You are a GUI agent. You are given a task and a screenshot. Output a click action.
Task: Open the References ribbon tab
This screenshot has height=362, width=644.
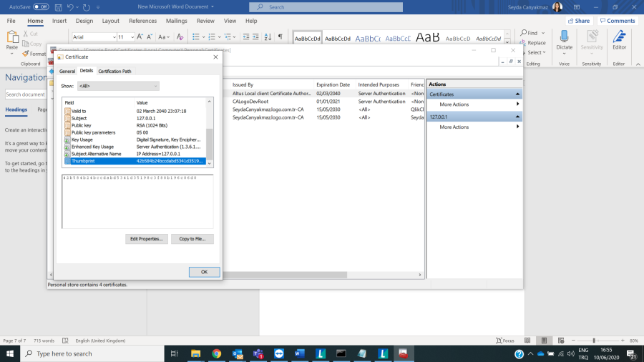coord(142,21)
